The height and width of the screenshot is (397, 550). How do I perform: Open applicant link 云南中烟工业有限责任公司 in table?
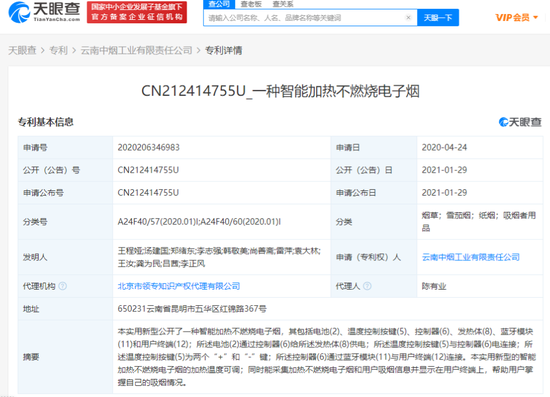click(471, 257)
